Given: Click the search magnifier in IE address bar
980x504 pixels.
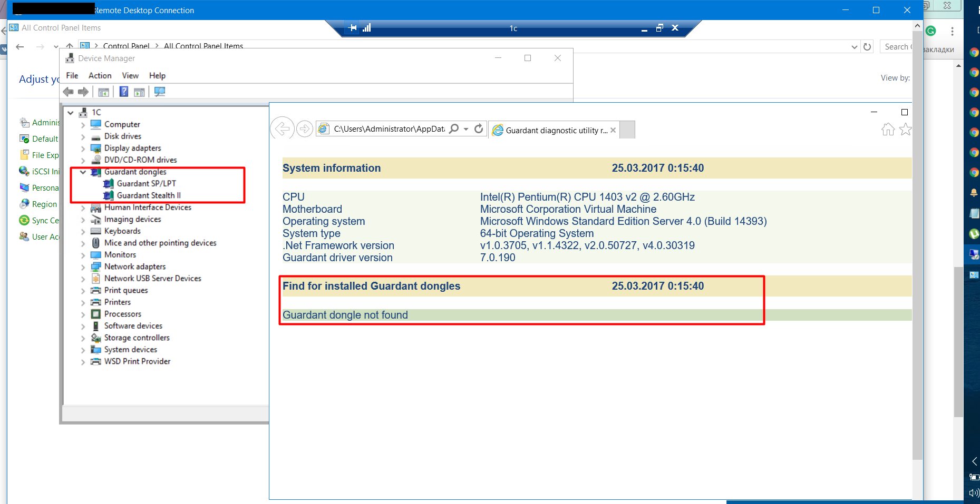Looking at the screenshot, I should point(453,129).
